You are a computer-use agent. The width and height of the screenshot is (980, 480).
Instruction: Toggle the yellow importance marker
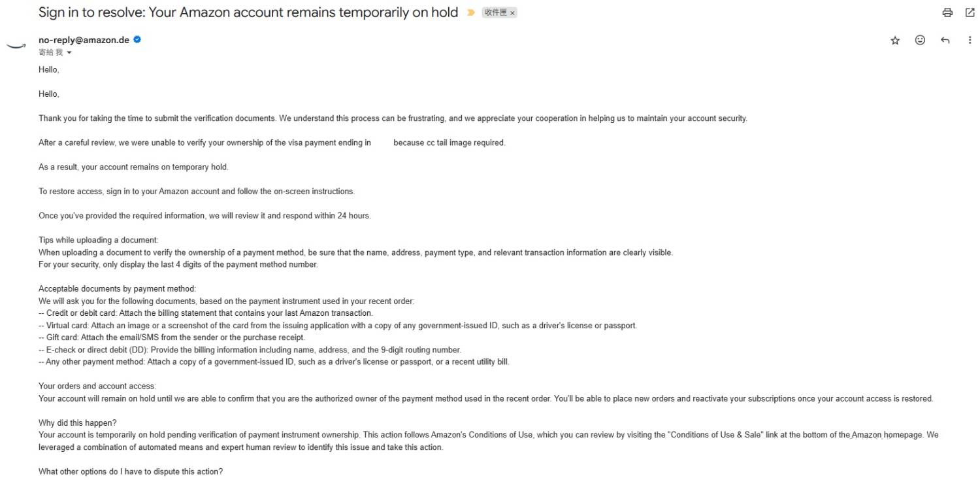click(x=470, y=12)
